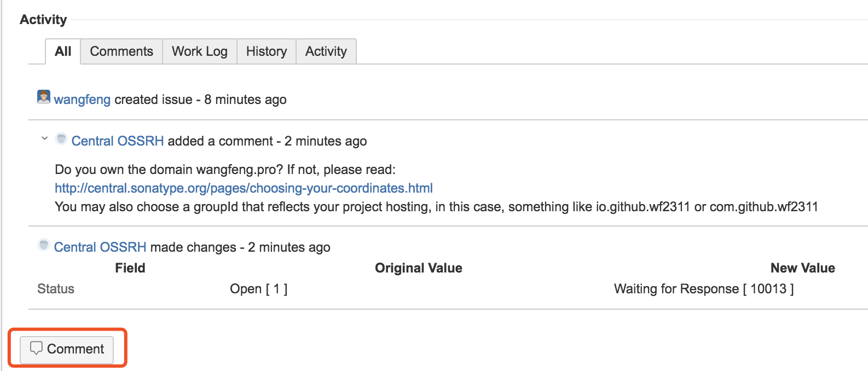The image size is (868, 371).
Task: Follow the choosing-your-coordinates.html link
Action: click(x=244, y=188)
